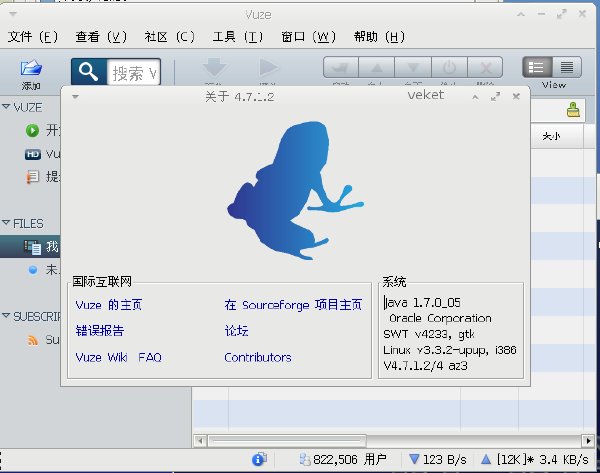This screenshot has height=473, width=600.
Task: Open the 文件 (F) menu
Action: (33, 37)
